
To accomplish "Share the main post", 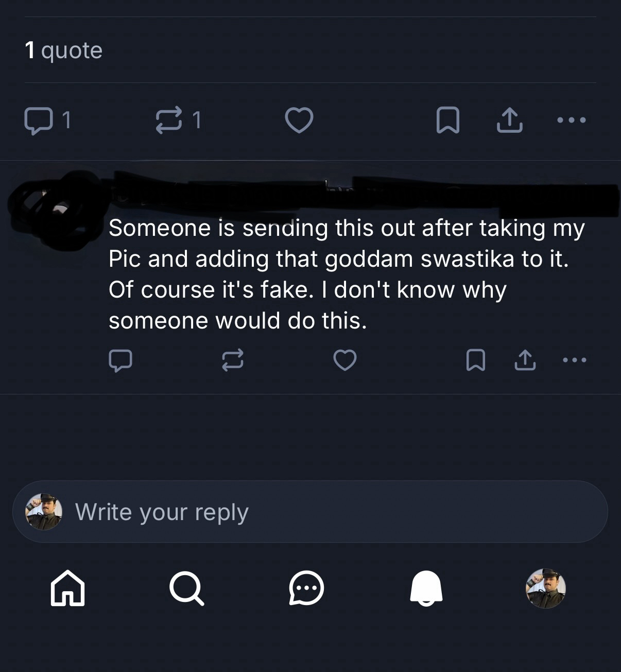I will pos(510,120).
